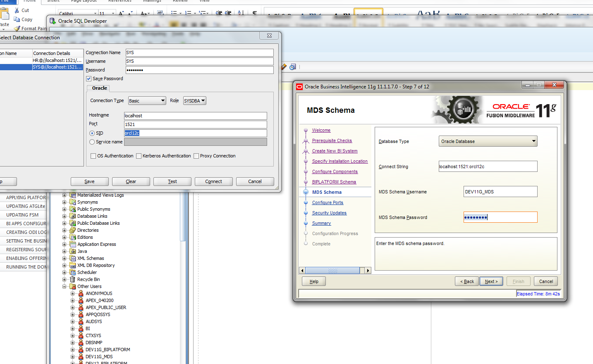The width and height of the screenshot is (593, 364).
Task: Click the Other Users folder icon
Action: click(73, 286)
